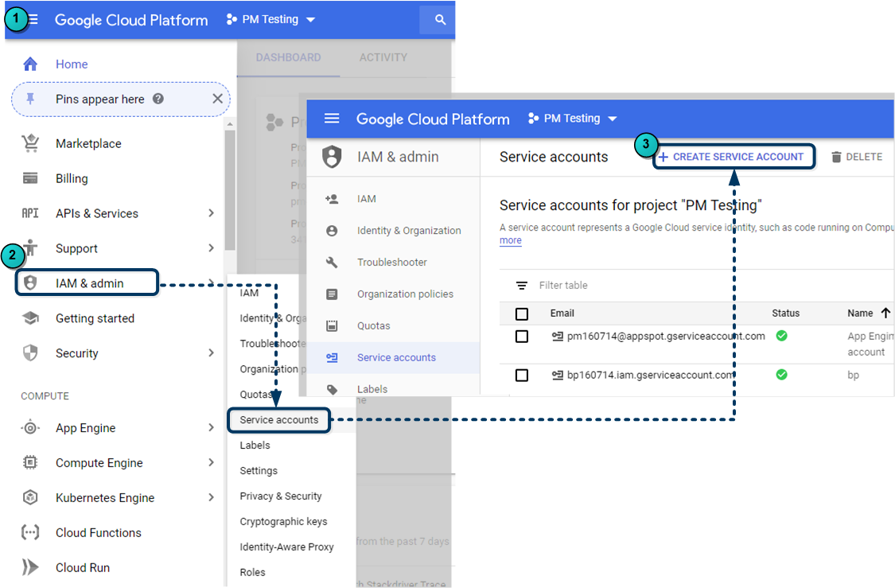Screen dimensions: 895x588
Task: Dismiss the Pins appear here banner
Action: tap(217, 99)
